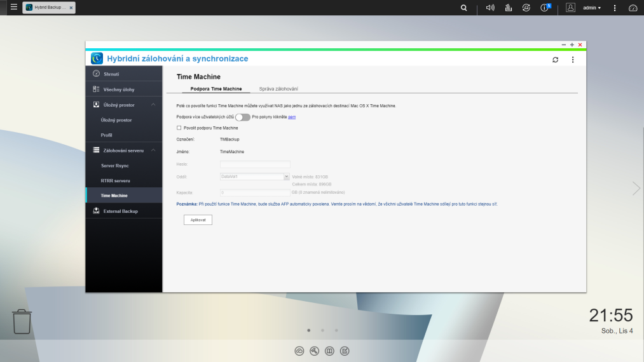Viewport: 644px width, 362px height.
Task: Collapse the Zálohování serveru sidebar section
Action: coord(153,150)
